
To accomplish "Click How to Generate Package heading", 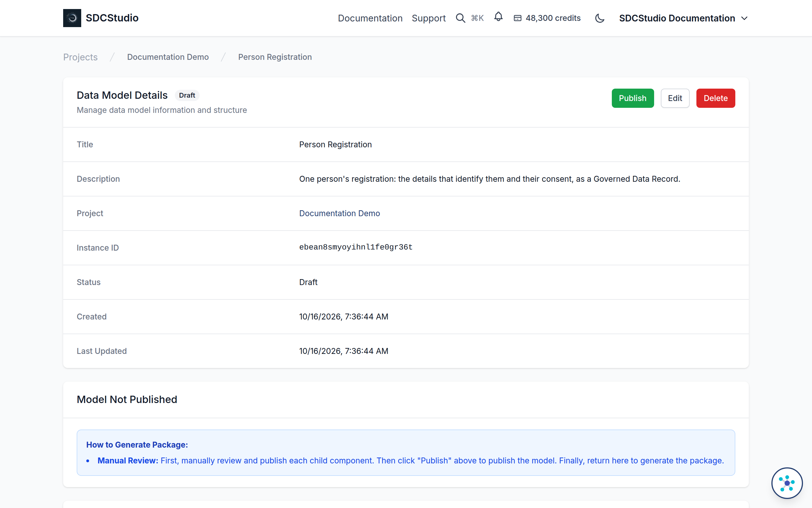I will [x=137, y=445].
